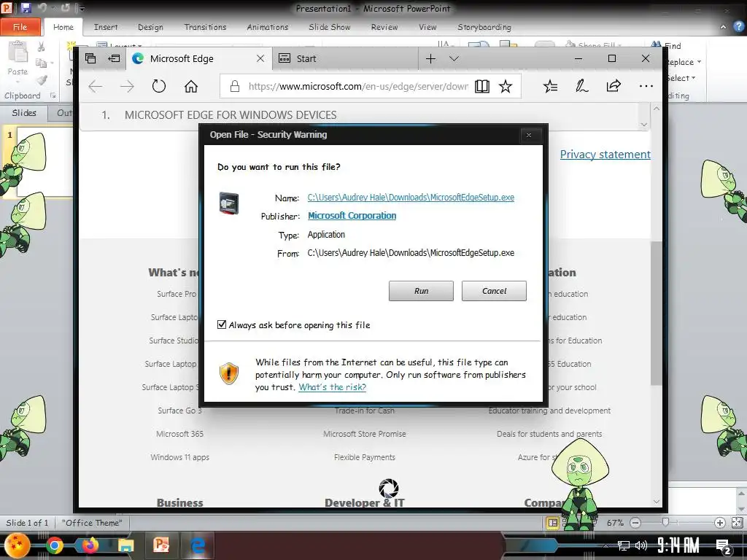Click the Surface Go 3 footer link
Image resolution: width=747 pixels, height=560 pixels.
coord(179,411)
